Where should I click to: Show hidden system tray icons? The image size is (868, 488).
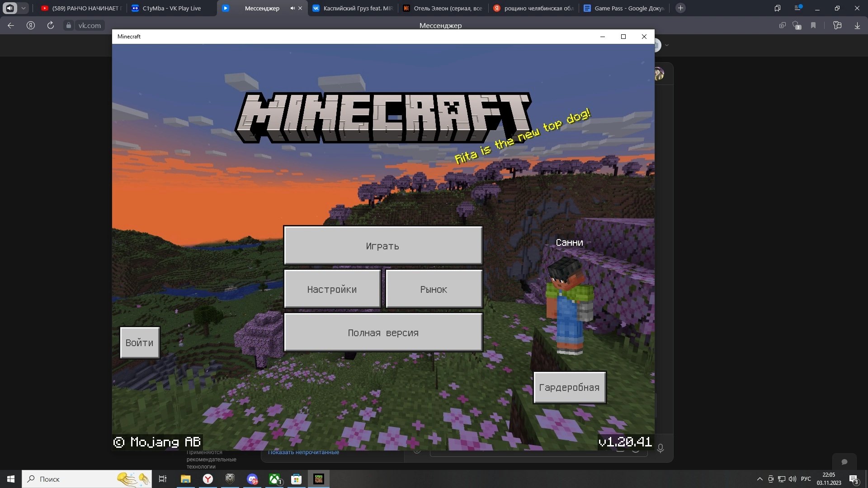click(x=759, y=479)
